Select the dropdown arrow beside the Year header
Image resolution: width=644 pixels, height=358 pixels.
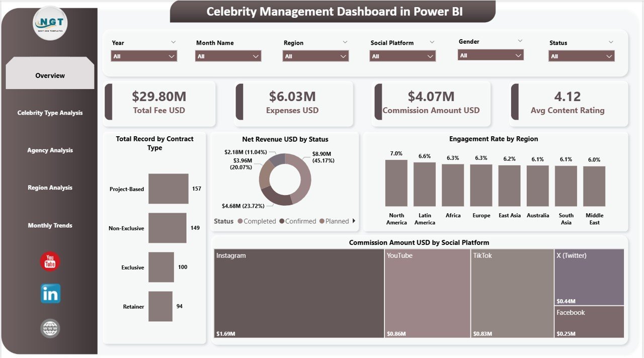(x=174, y=42)
